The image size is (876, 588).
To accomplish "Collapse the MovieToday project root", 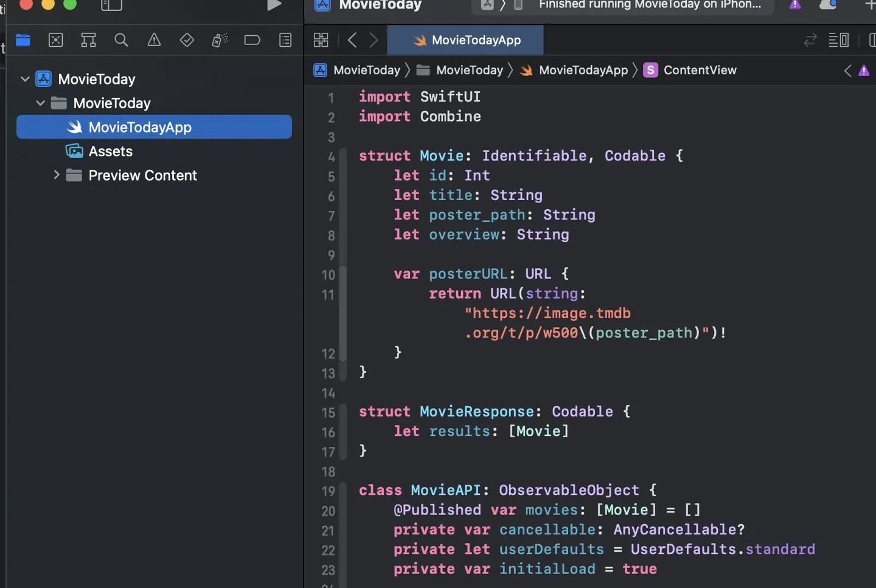I will coord(25,79).
